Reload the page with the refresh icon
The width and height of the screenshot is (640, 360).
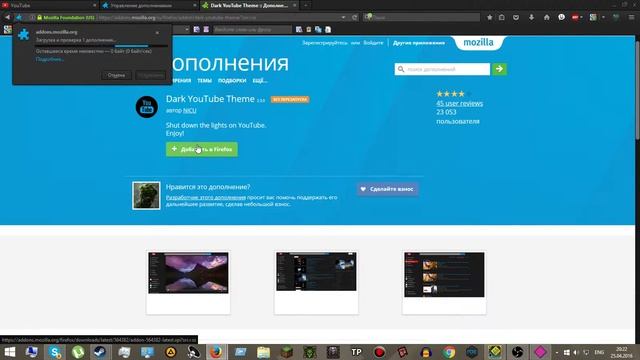click(x=355, y=18)
